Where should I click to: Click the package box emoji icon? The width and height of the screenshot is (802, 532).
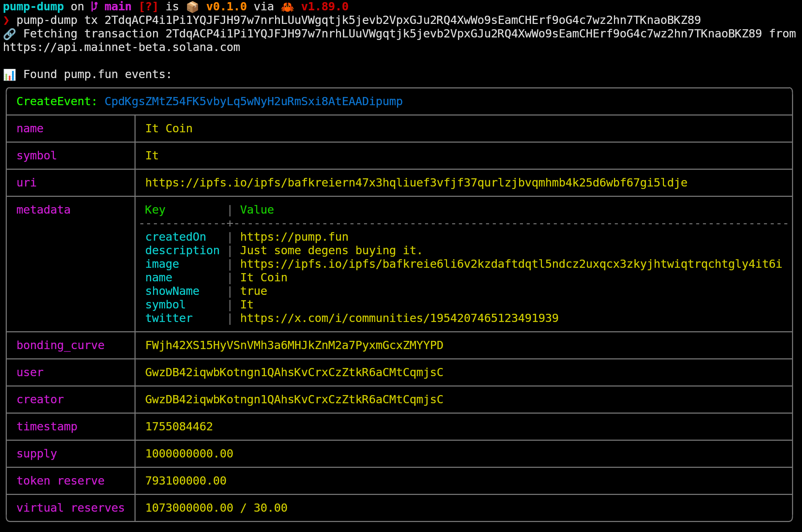[192, 7]
